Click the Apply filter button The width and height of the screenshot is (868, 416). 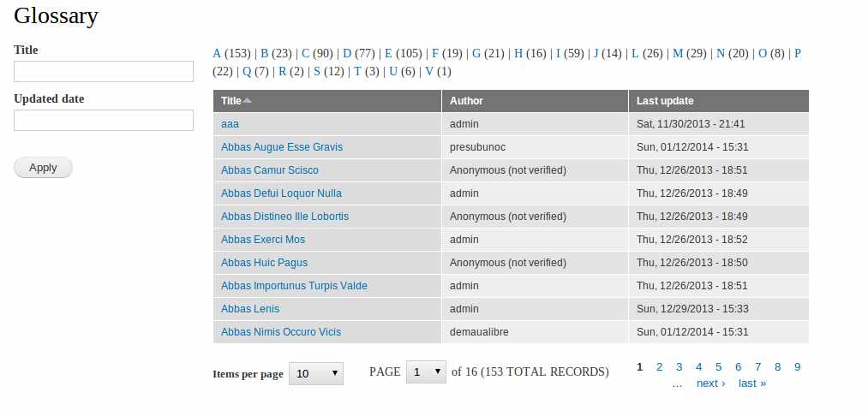43,168
